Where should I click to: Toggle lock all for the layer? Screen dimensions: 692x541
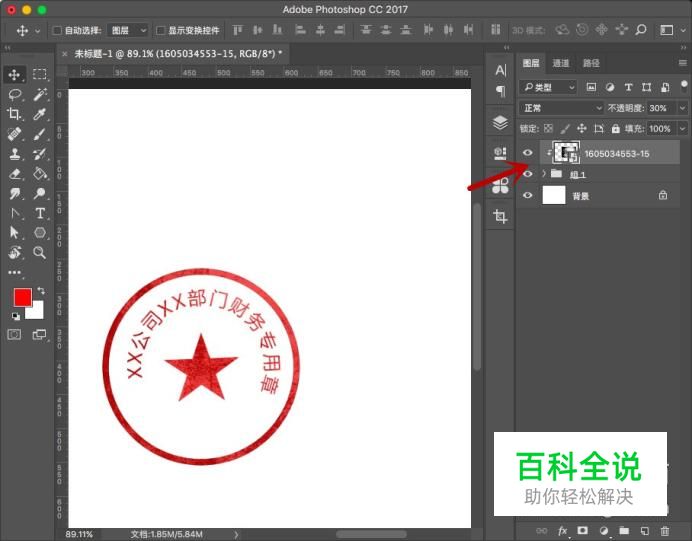coord(616,128)
